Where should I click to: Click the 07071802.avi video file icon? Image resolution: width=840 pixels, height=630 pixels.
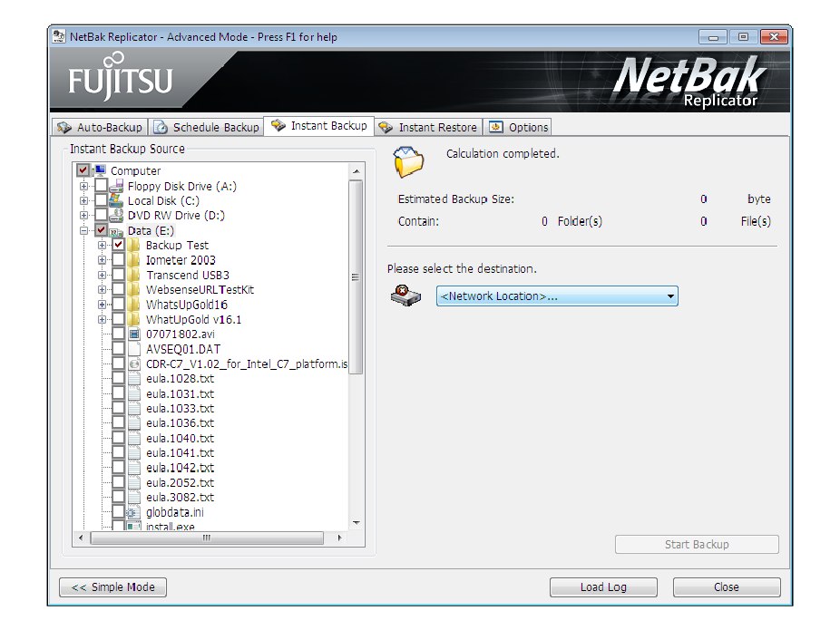click(x=134, y=334)
